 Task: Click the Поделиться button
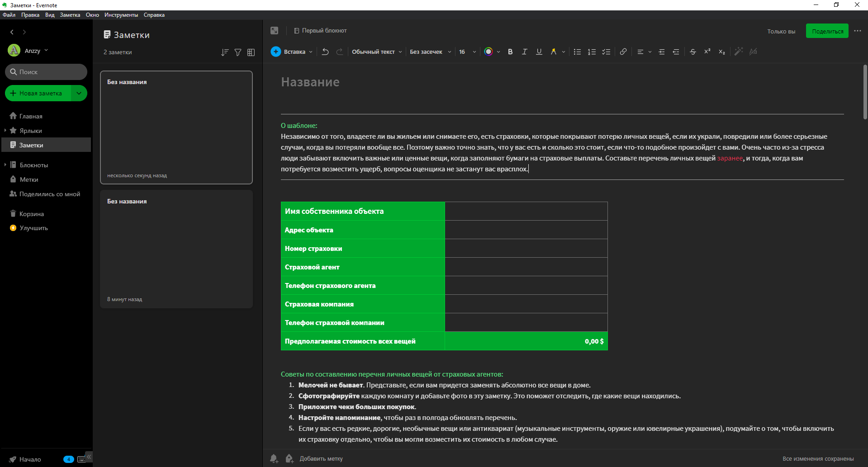coord(827,31)
